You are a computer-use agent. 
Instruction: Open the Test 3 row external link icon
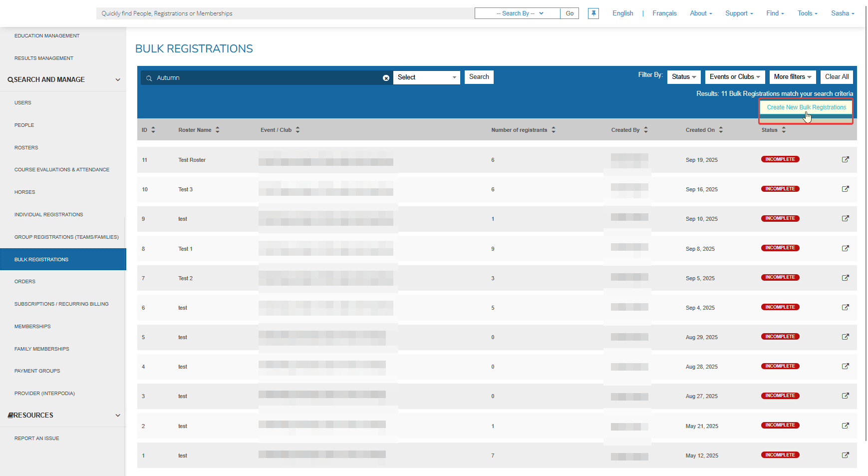pyautogui.click(x=845, y=189)
